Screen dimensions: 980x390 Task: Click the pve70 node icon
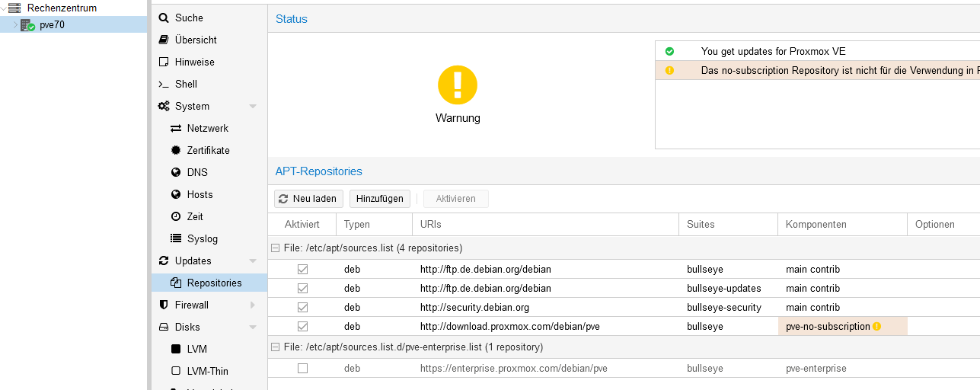pyautogui.click(x=27, y=25)
